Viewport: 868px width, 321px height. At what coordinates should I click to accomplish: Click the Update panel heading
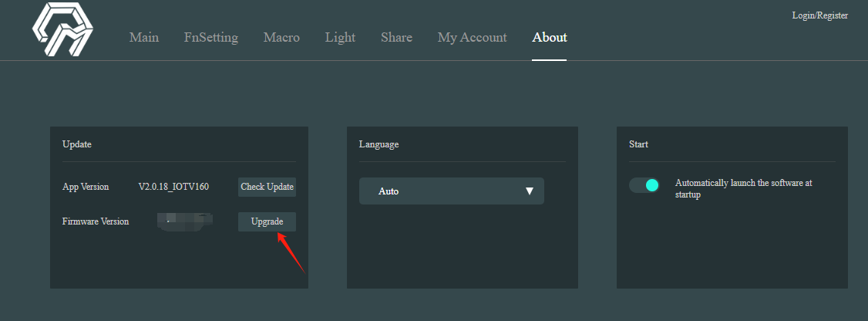(x=77, y=144)
